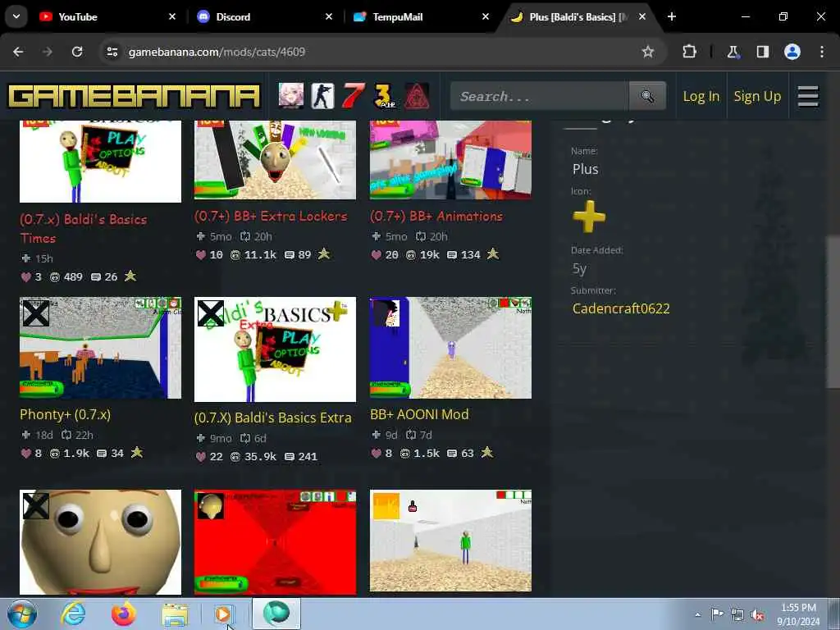This screenshot has height=630, width=840.
Task: Open Phonty+ (0.7.x) title link
Action: pyautogui.click(x=65, y=414)
